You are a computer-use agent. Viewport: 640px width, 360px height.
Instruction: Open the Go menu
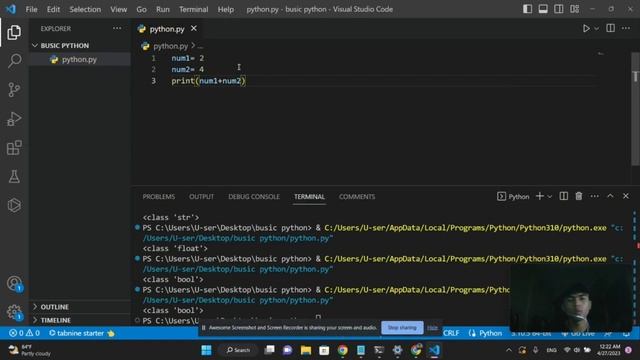(x=141, y=9)
